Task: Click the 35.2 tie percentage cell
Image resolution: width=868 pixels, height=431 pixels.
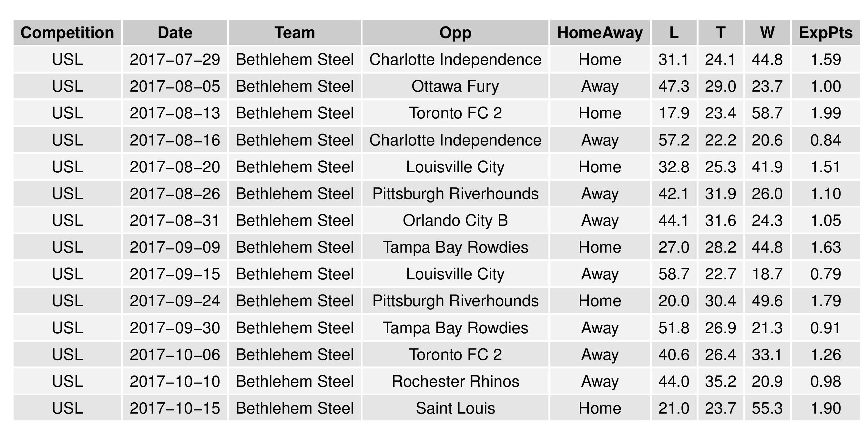Action: [x=720, y=382]
